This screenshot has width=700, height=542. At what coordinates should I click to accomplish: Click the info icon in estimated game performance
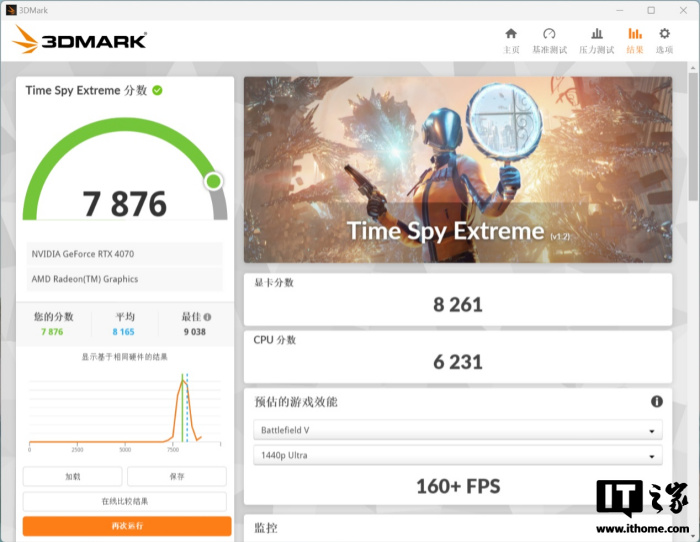coord(657,401)
